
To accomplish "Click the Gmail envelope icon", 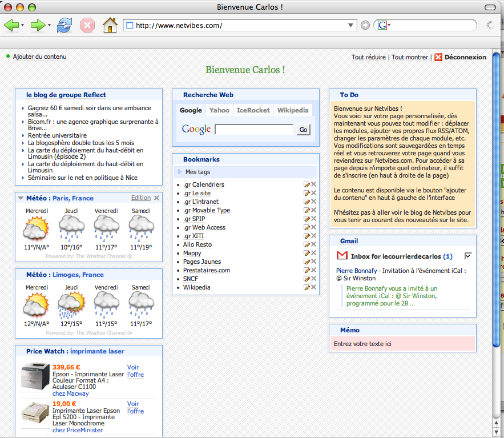I will [342, 256].
